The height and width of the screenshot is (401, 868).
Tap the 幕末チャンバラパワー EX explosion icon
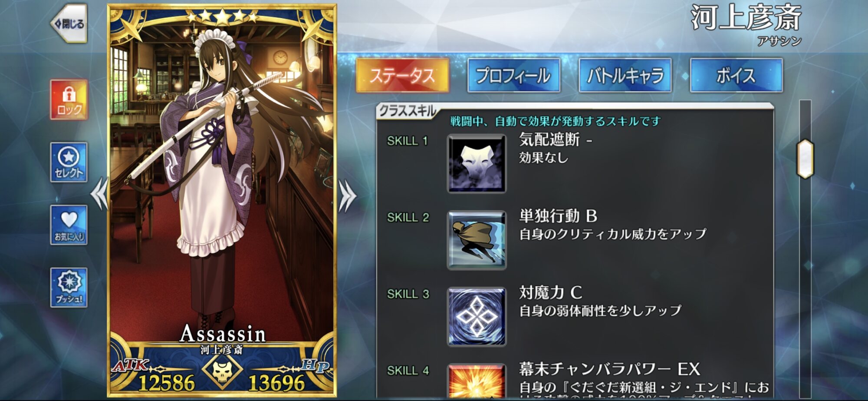[477, 381]
